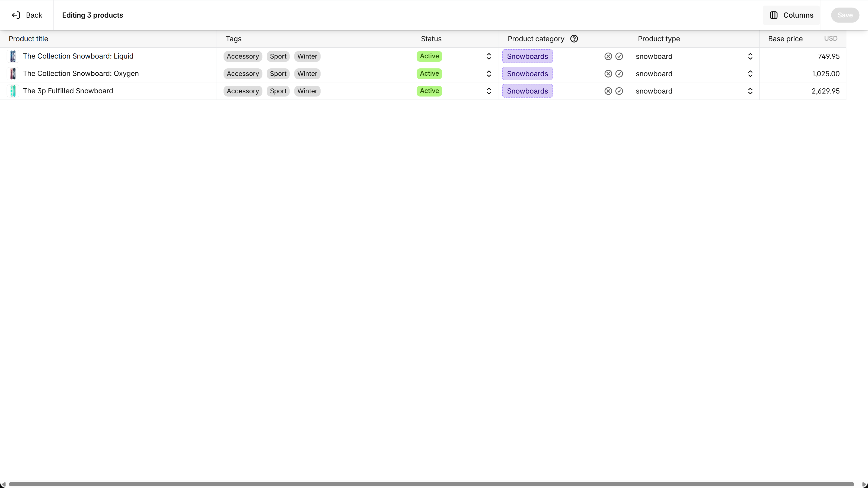The image size is (868, 488).
Task: Click the Sport tag in Oxygen row
Action: point(278,74)
